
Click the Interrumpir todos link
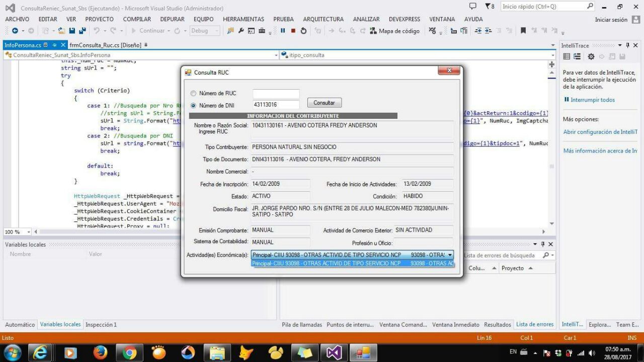point(593,100)
